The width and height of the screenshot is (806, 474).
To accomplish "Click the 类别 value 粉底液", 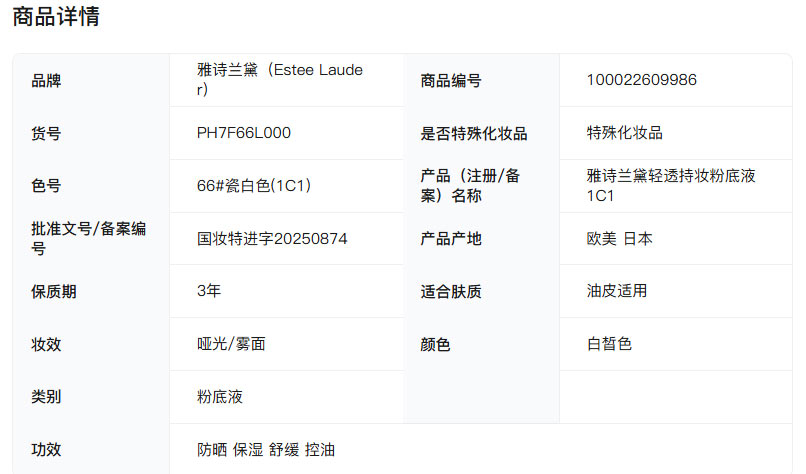I will point(220,397).
